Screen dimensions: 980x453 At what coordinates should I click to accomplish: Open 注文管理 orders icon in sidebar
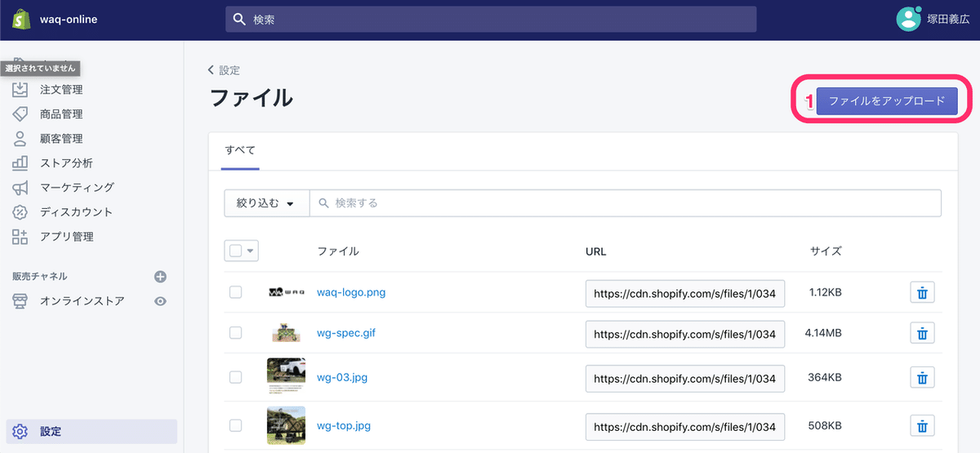pos(20,90)
